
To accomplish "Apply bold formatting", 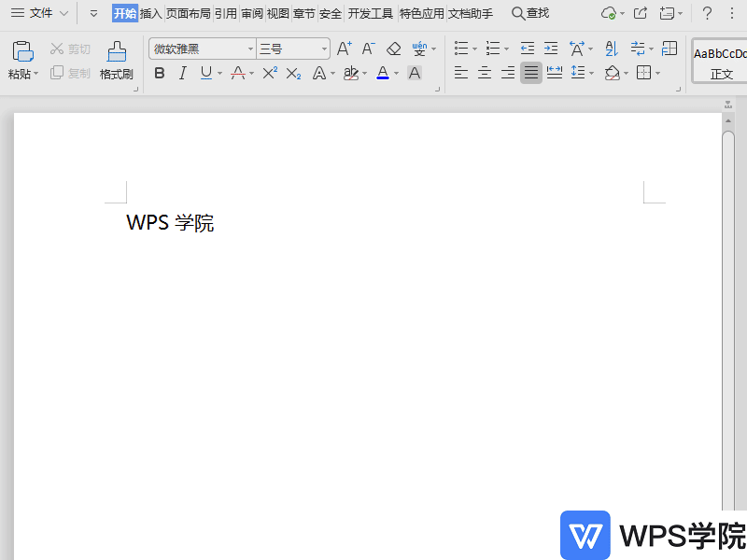I will pyautogui.click(x=160, y=73).
